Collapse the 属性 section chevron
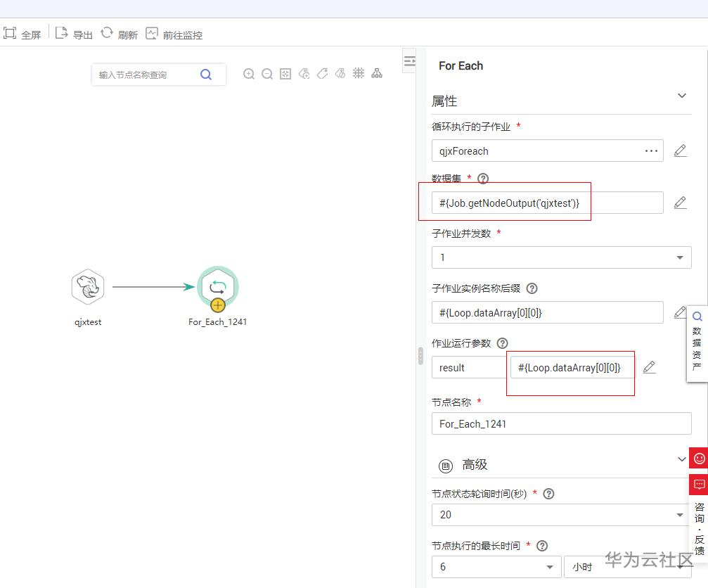Image resolution: width=708 pixels, height=588 pixels. coord(682,96)
